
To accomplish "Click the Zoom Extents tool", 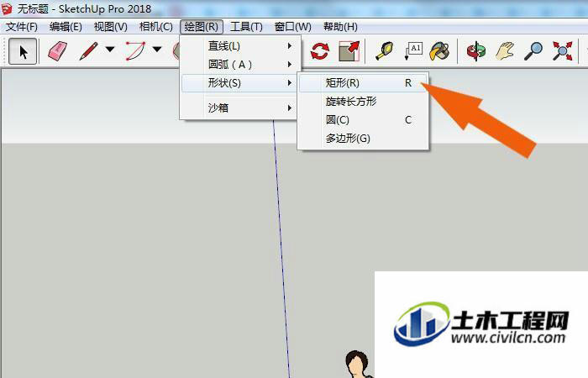I will click(x=563, y=51).
